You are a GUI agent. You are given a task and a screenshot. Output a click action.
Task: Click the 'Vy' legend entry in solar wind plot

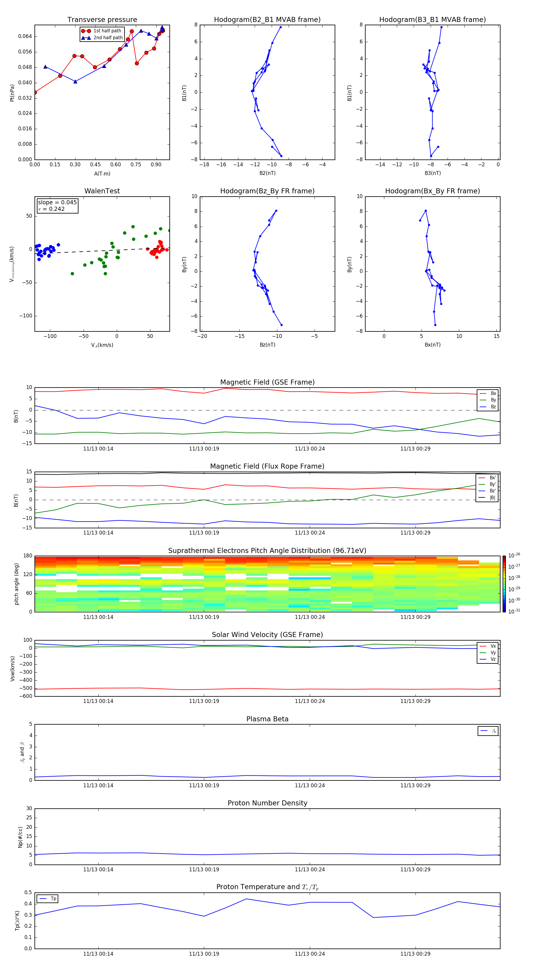tap(488, 652)
